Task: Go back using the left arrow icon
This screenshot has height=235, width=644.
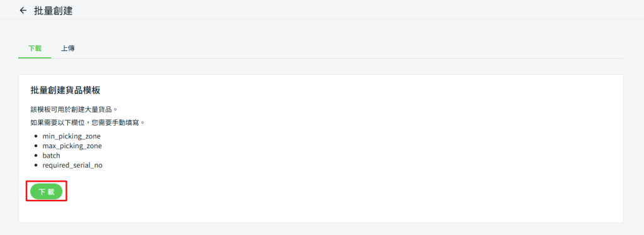Action: [x=23, y=11]
